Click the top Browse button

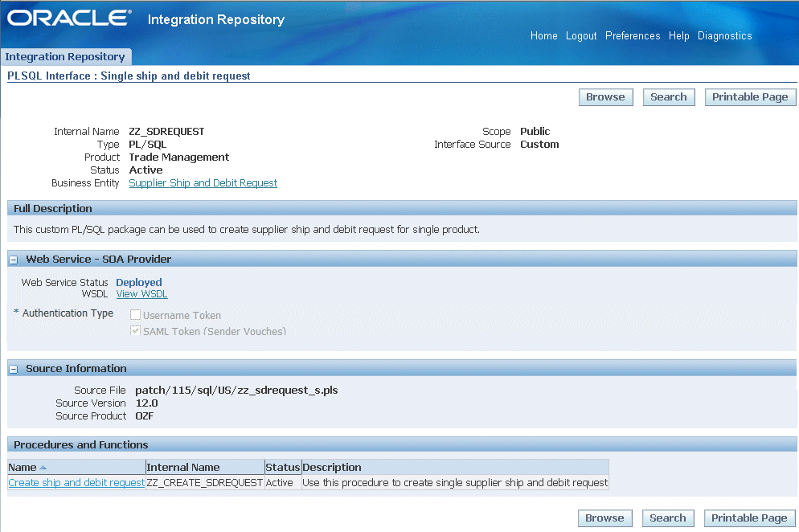[605, 96]
